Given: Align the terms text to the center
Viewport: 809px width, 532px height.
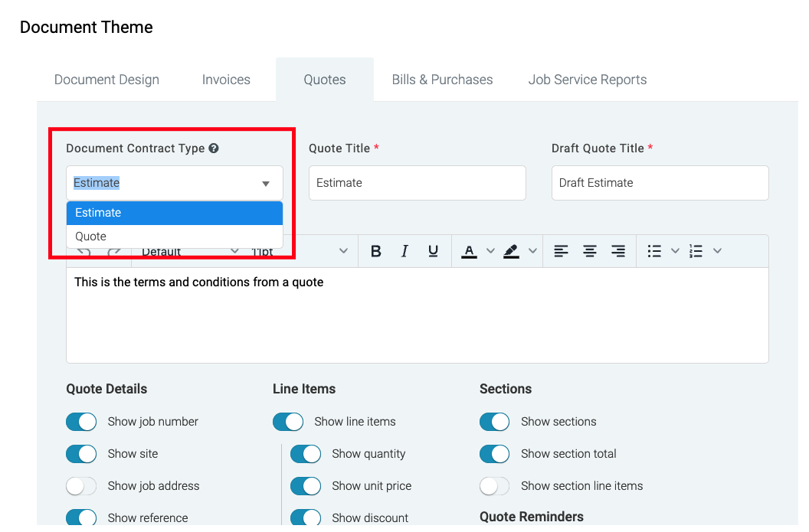Looking at the screenshot, I should click(590, 250).
